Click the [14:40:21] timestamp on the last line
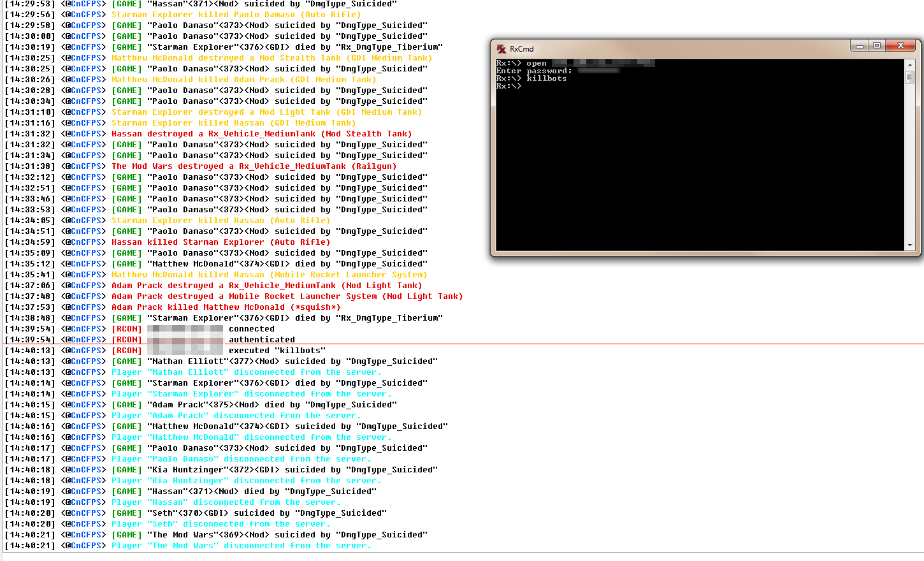 point(30,546)
